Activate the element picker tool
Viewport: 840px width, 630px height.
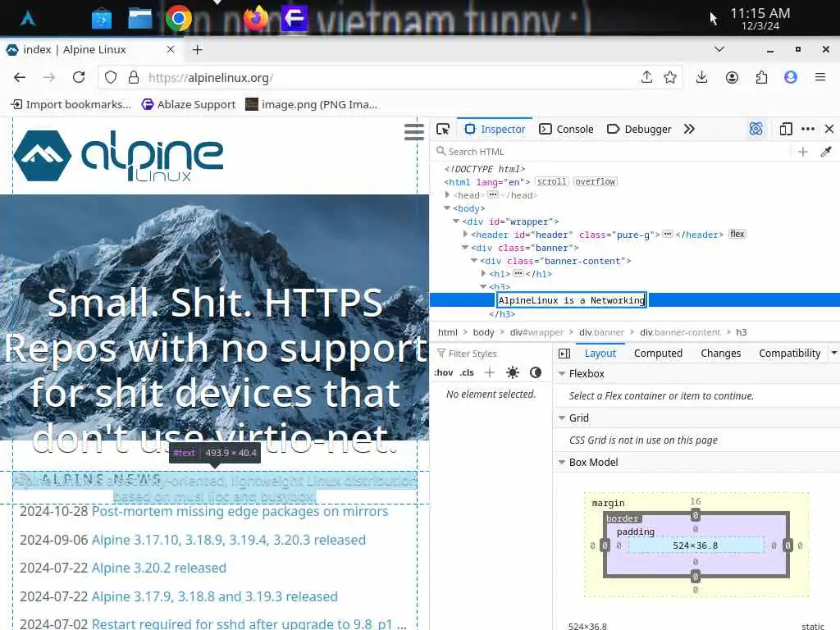[x=443, y=129]
